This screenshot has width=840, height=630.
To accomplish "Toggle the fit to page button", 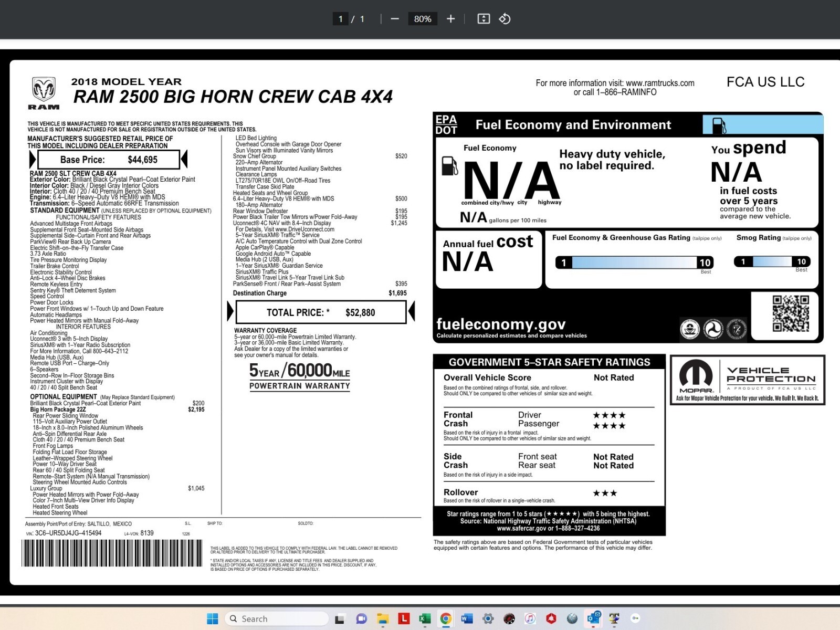I will pos(484,19).
